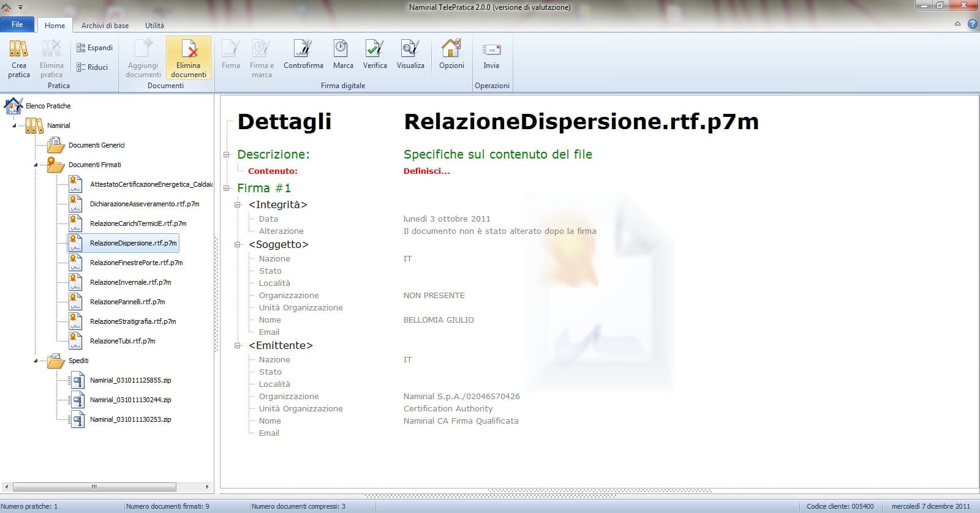Click the help question mark icon
This screenshot has height=513, width=980.
tap(973, 24)
